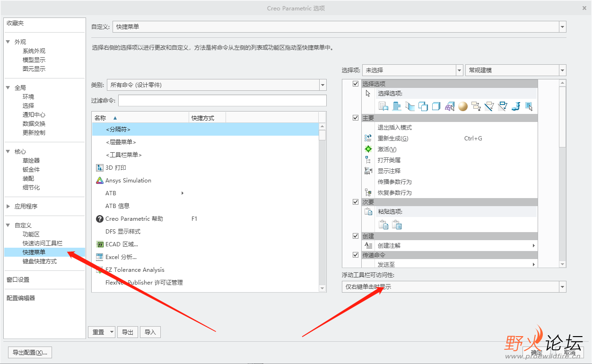Click the geometry filter icon left of the blue-topped filter
Viewport: 592px width, 364px height.
489,106
